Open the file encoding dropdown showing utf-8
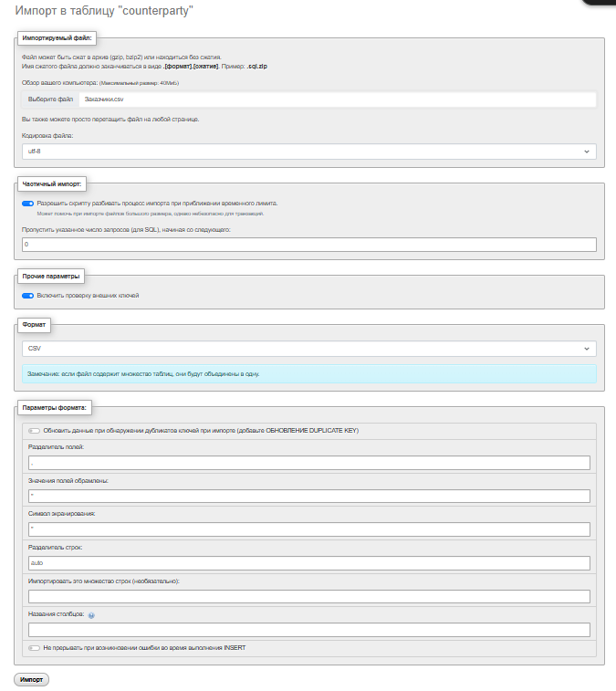 [x=308, y=151]
